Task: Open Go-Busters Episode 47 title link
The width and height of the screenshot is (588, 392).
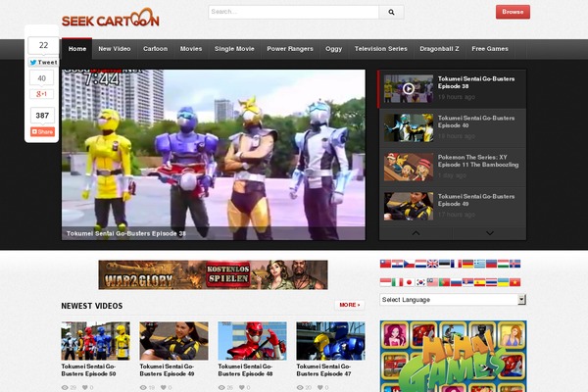Action: [323, 369]
